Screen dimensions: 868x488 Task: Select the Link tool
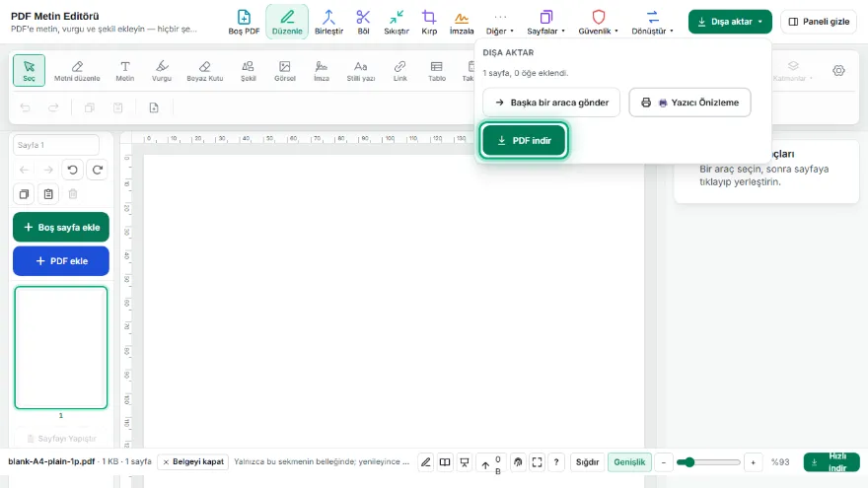[x=400, y=70]
